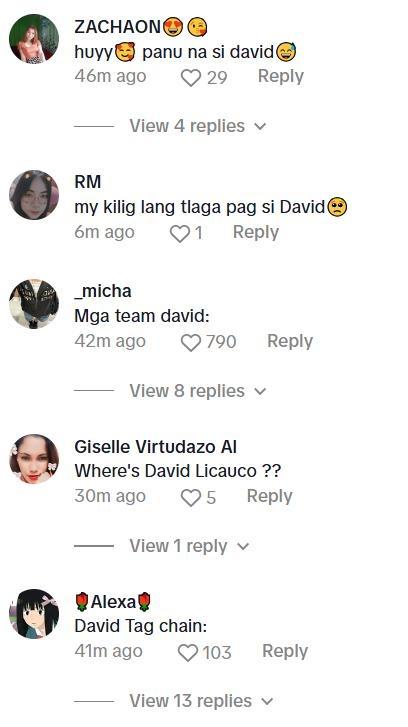Like RM's comment about David
This screenshot has height=727, width=408.
[179, 234]
